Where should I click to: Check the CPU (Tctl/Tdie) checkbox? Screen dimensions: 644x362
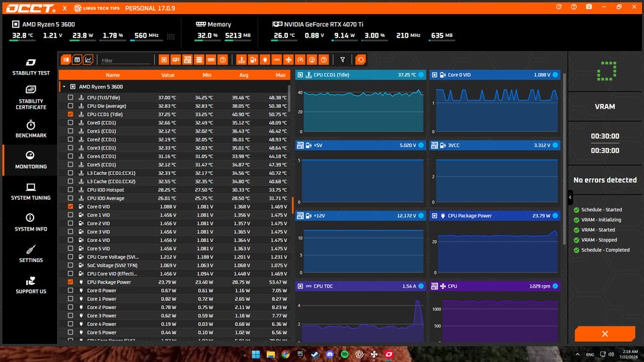(x=70, y=98)
